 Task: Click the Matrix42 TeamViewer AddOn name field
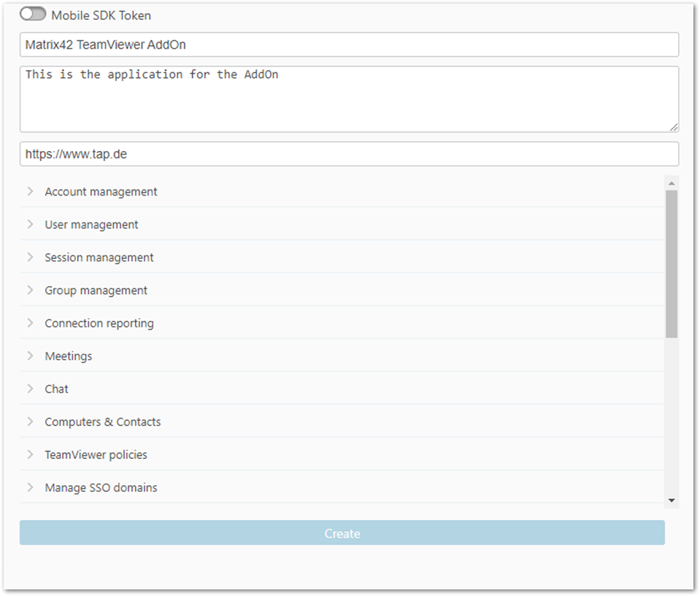pos(349,44)
